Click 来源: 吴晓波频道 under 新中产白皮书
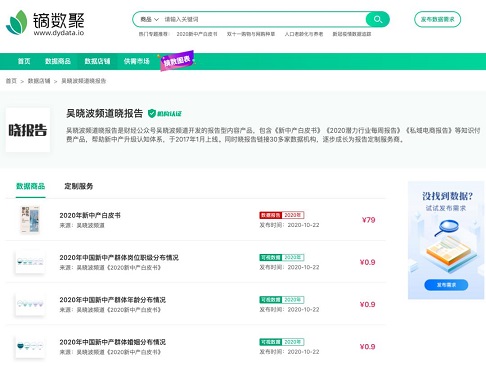 82,226
